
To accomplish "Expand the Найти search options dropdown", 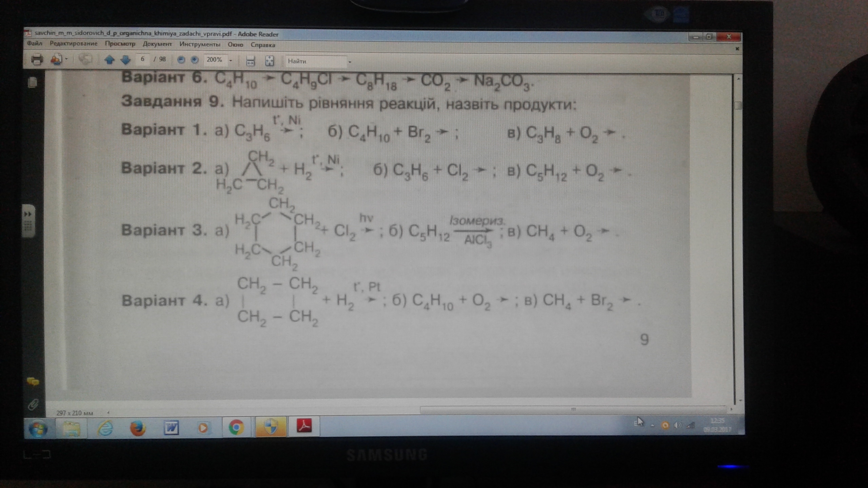I will point(350,62).
